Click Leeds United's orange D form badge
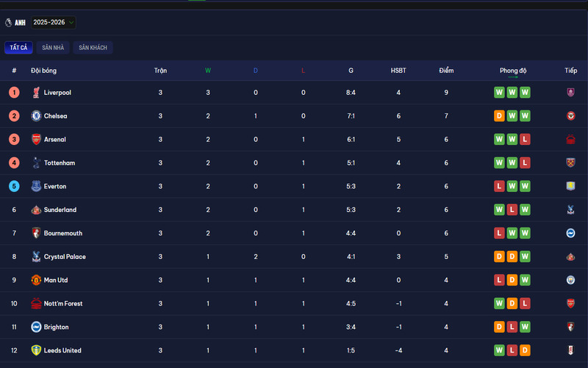 point(525,350)
